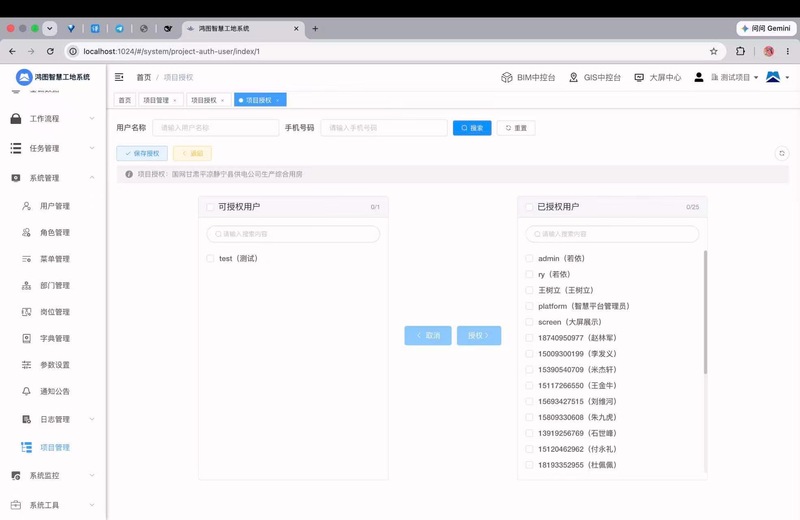
Task: Expand the 系统工具 menu chevron
Action: [x=92, y=505]
